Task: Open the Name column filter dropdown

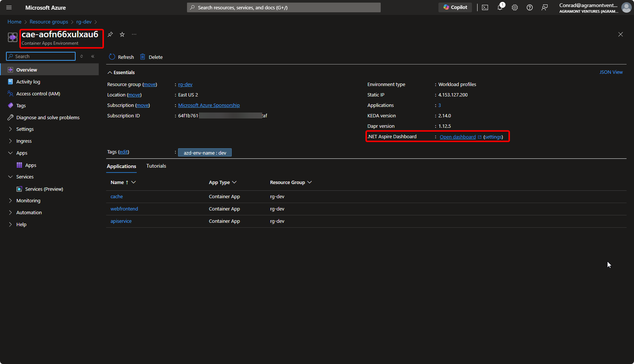Action: click(134, 182)
